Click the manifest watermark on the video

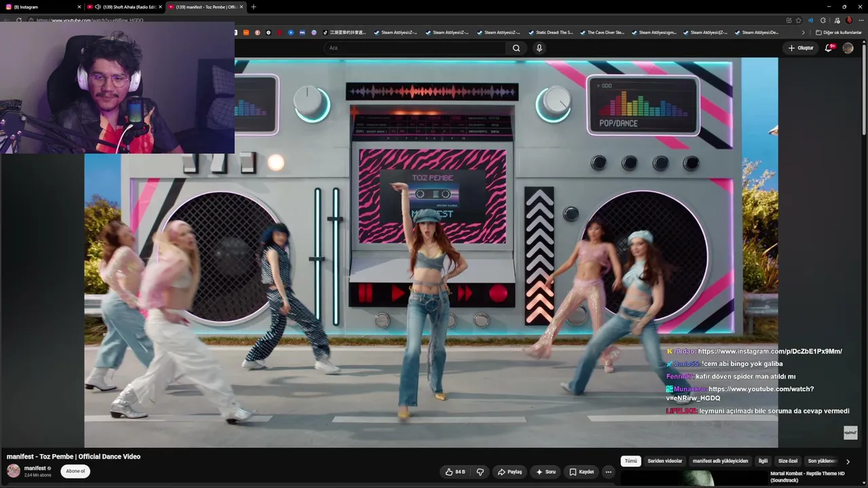coord(850,432)
